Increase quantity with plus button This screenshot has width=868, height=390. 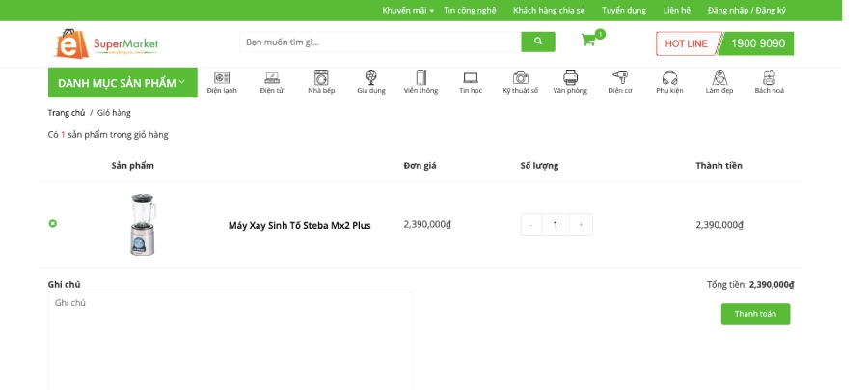tap(581, 225)
